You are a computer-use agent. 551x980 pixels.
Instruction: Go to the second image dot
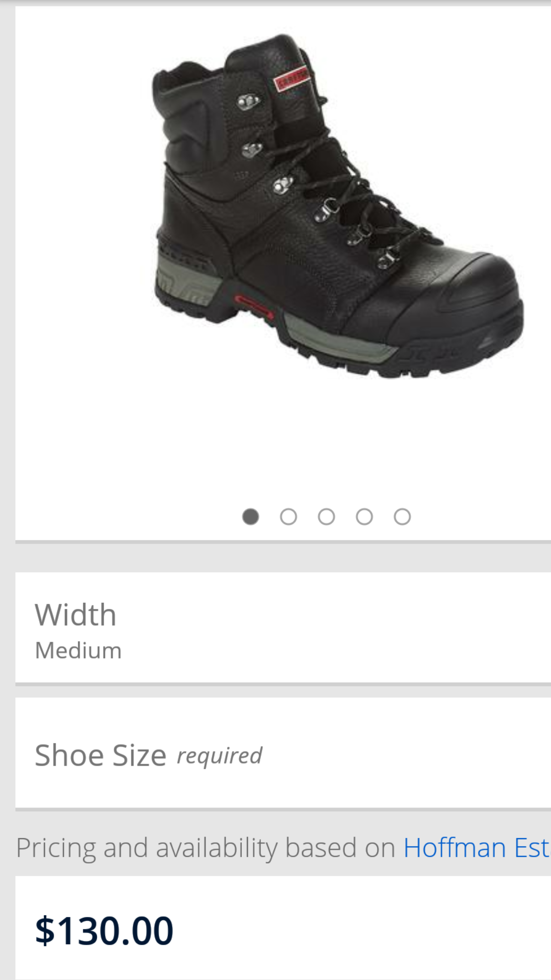coord(288,517)
